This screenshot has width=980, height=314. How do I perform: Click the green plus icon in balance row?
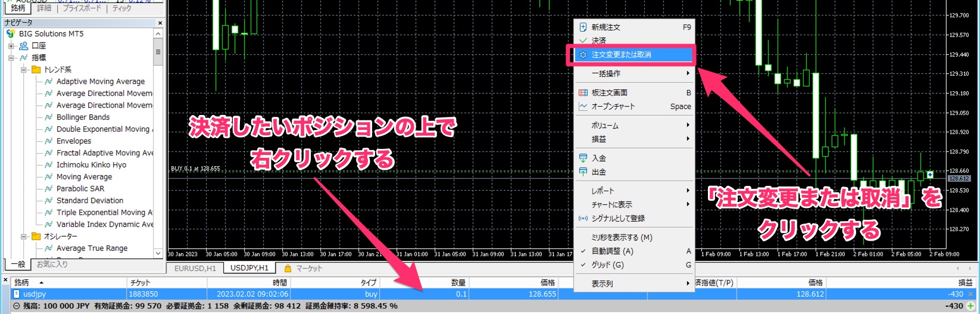click(970, 306)
